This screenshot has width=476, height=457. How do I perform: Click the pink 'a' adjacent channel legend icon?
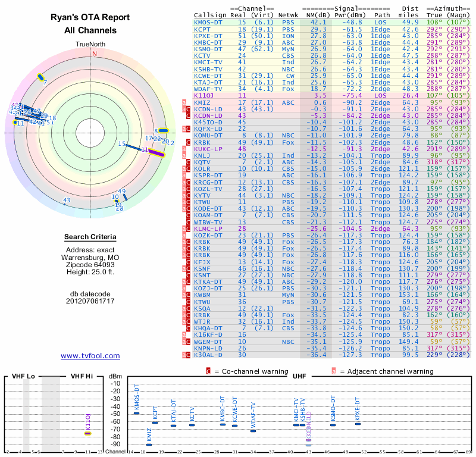[x=334, y=371]
